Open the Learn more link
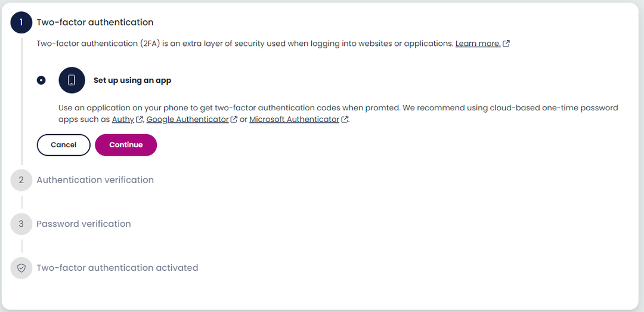 click(478, 44)
